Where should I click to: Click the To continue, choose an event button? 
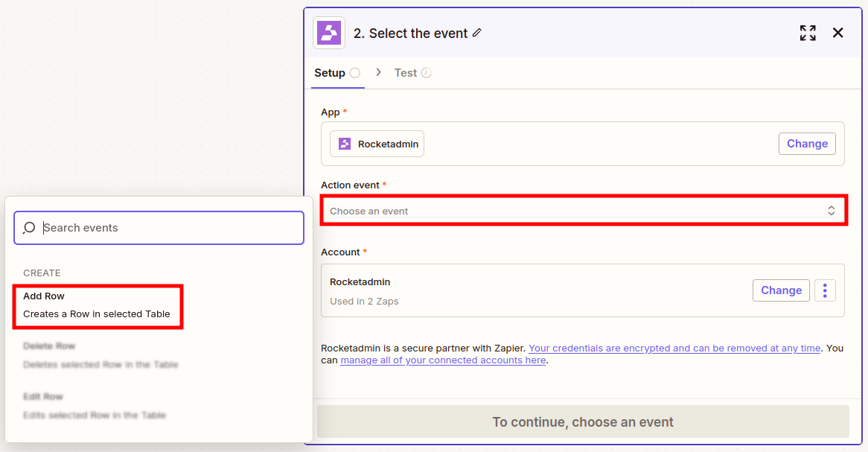click(583, 421)
